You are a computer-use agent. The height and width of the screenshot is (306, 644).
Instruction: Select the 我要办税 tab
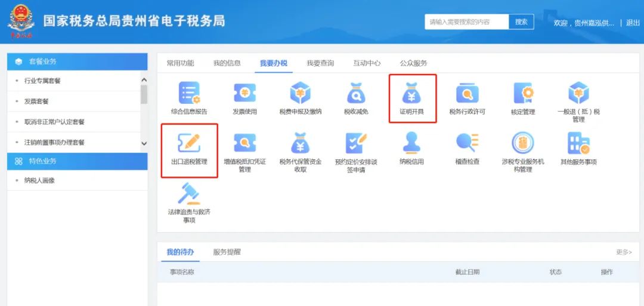click(274, 63)
